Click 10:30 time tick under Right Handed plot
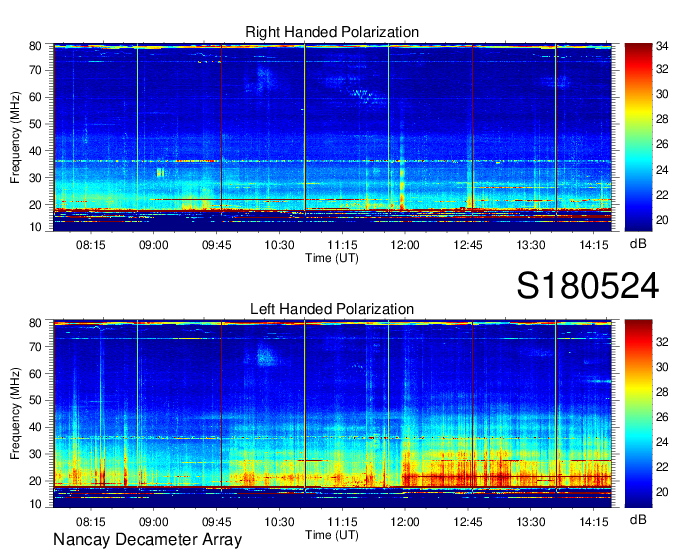The image size is (680, 552). pyautogui.click(x=279, y=245)
